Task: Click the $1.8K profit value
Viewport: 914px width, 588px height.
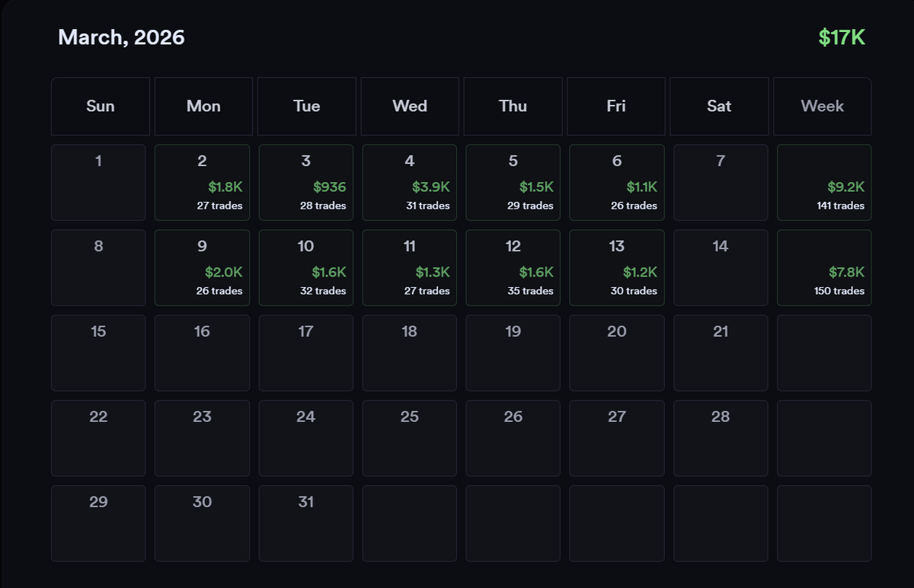Action: tap(225, 187)
